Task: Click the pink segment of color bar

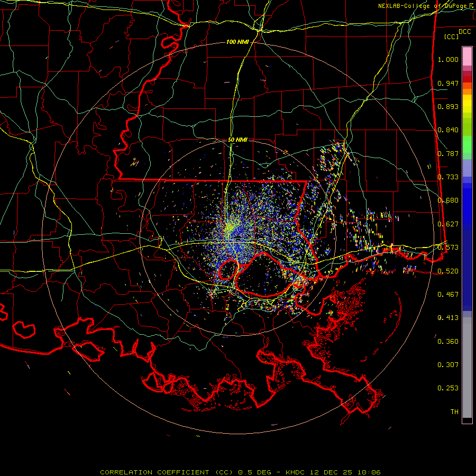Action: [x=467, y=56]
